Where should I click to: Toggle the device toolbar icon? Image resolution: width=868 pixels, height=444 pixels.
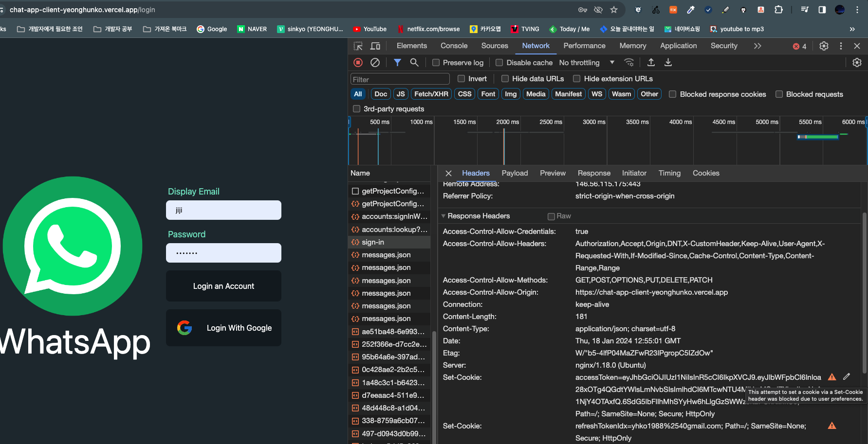[375, 46]
